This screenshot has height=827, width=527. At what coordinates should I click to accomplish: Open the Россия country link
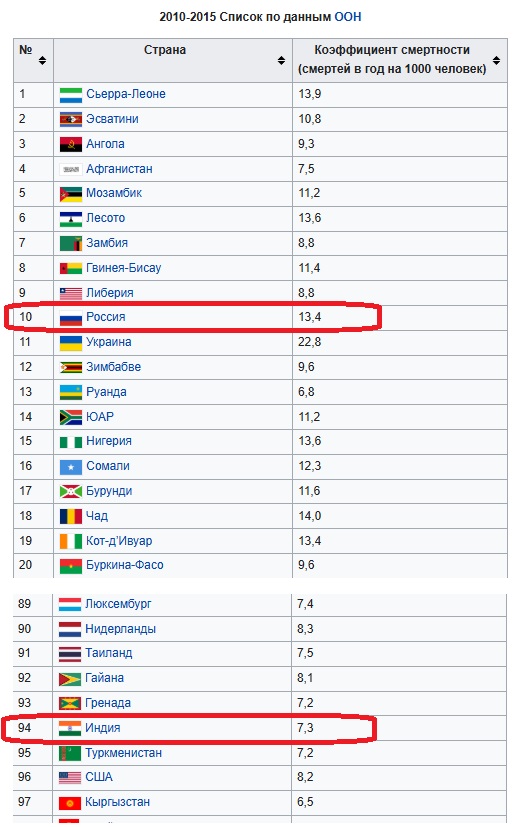[106, 317]
